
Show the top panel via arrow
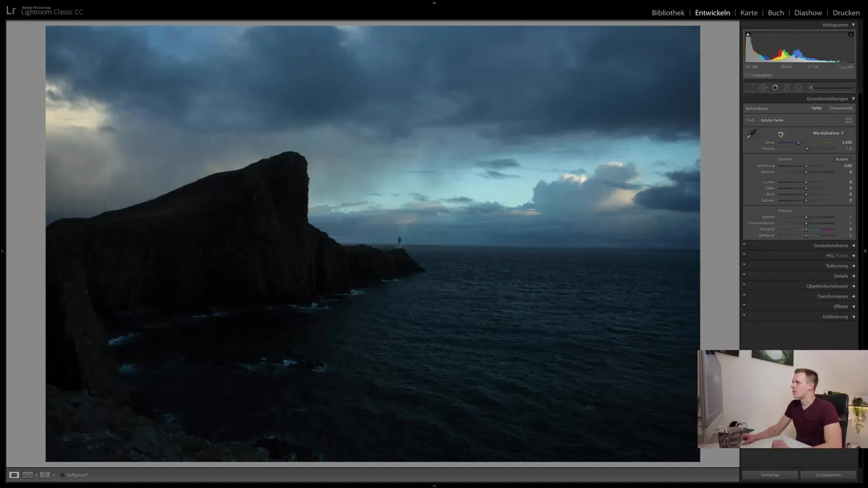click(434, 3)
